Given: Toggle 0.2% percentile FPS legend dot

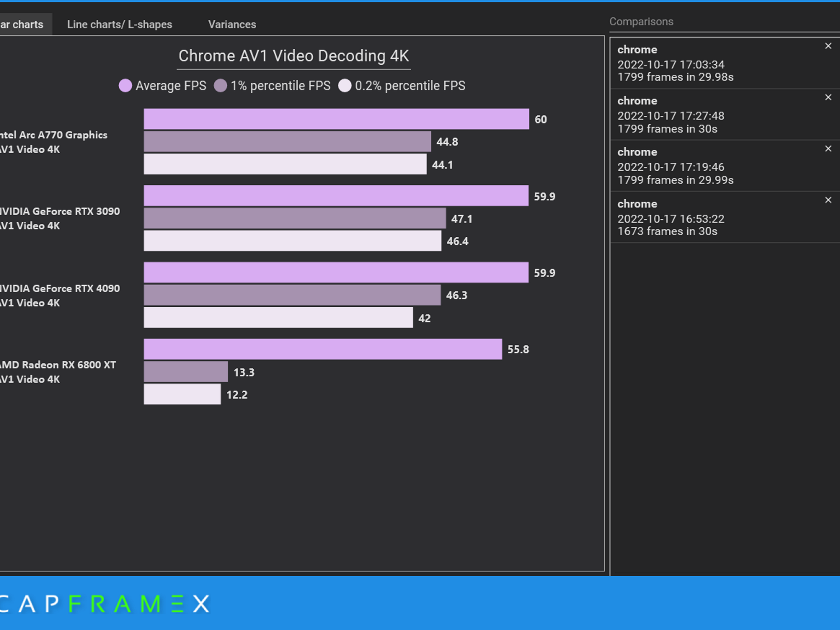Looking at the screenshot, I should point(345,86).
